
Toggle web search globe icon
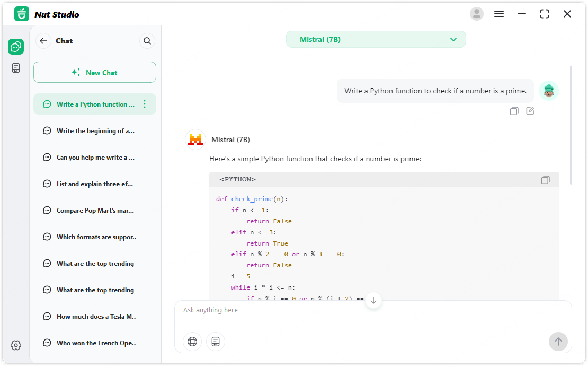(192, 342)
